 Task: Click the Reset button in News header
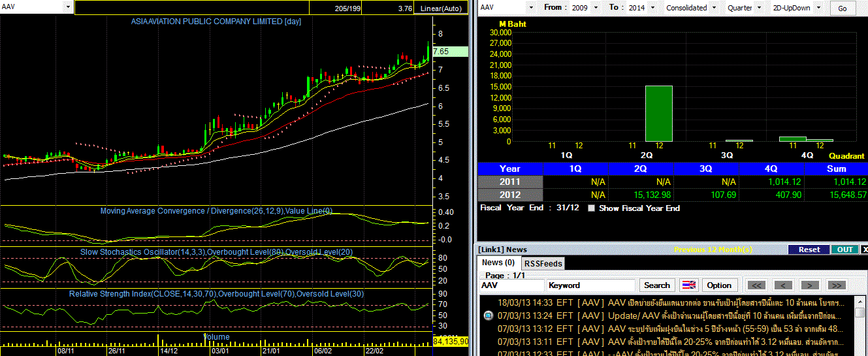pos(809,250)
